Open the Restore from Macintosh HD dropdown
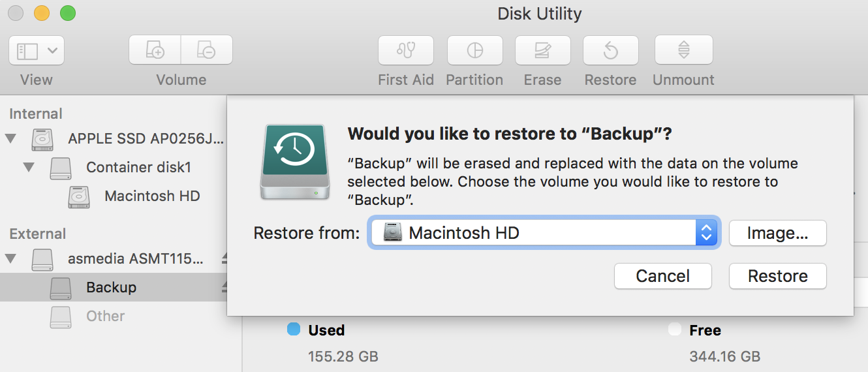 point(543,233)
